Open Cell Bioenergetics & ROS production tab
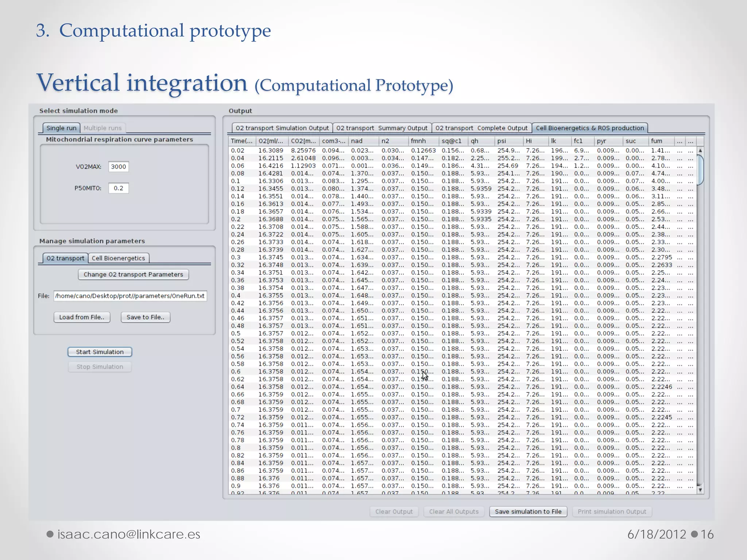The image size is (747, 560). coord(590,128)
